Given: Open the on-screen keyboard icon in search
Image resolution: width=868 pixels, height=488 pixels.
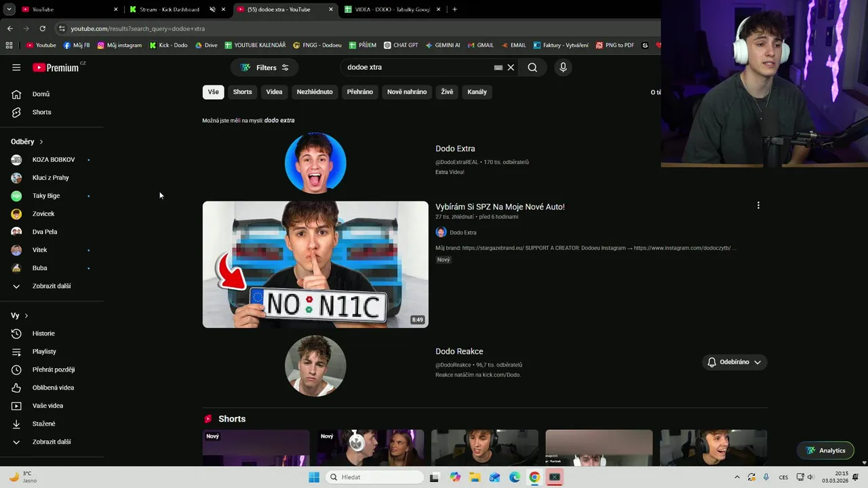Looking at the screenshot, I should coord(498,68).
